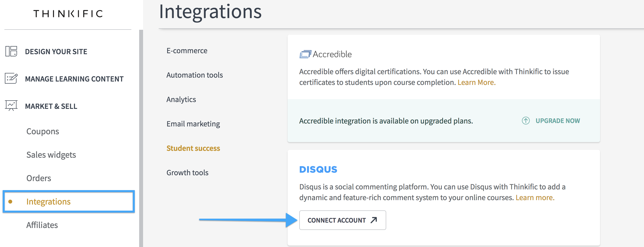
Task: Expand the Market & Sell section
Action: (x=51, y=106)
